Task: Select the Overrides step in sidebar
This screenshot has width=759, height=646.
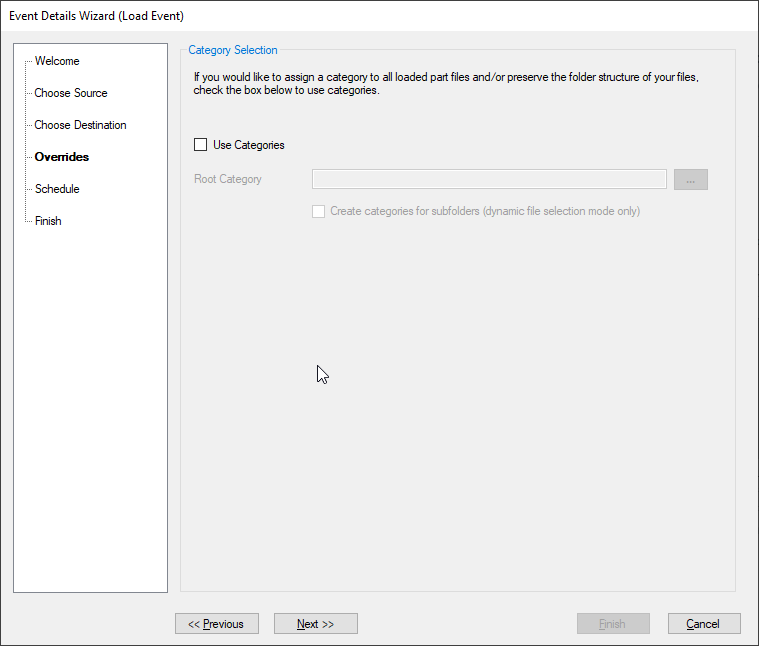Action: pos(62,157)
